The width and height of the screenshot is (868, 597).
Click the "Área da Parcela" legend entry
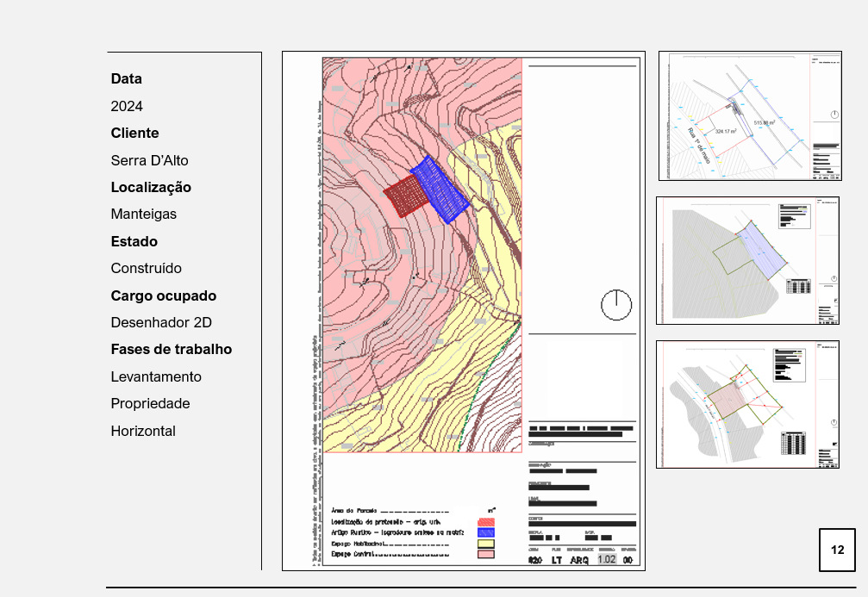390,511
